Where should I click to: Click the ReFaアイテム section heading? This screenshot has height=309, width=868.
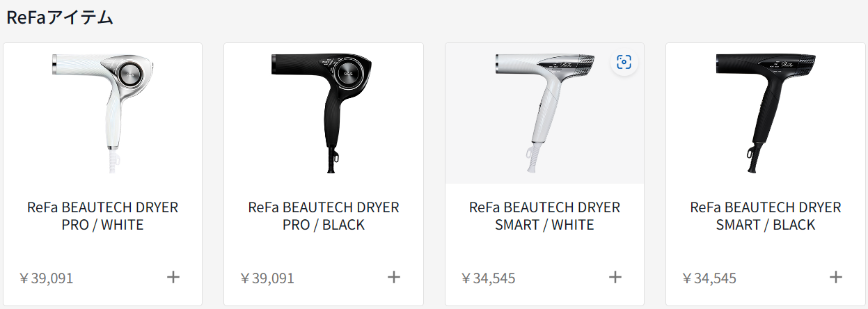point(60,18)
